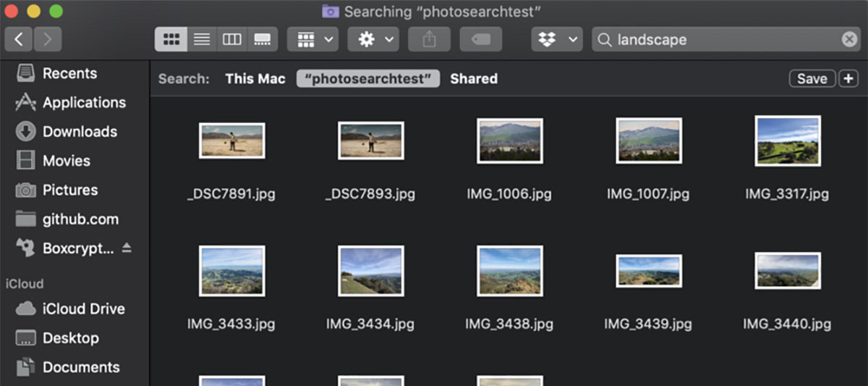Open the group-by arrangement dropdown
This screenshot has height=386, width=868.
pyautogui.click(x=312, y=39)
